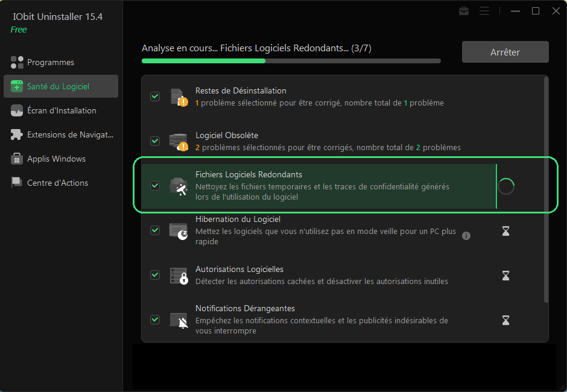
Task: Click the Fichiers Logiciels Redondants cleaner icon
Action: [x=179, y=186]
